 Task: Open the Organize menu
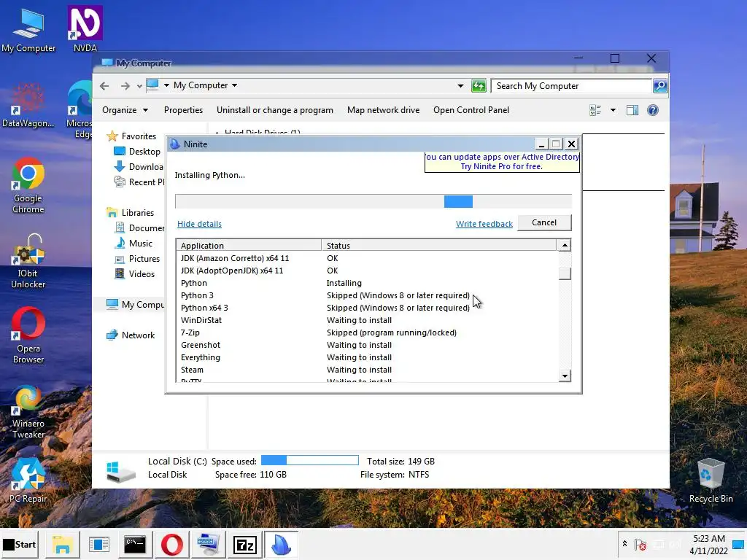point(125,110)
